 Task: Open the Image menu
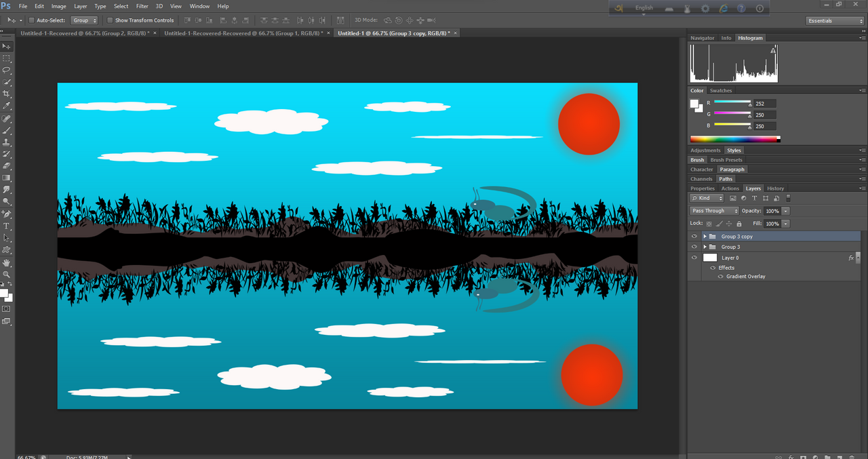click(x=59, y=6)
